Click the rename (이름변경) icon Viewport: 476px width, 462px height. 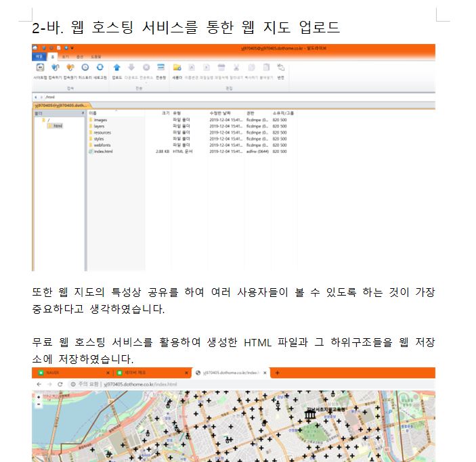[x=192, y=68]
